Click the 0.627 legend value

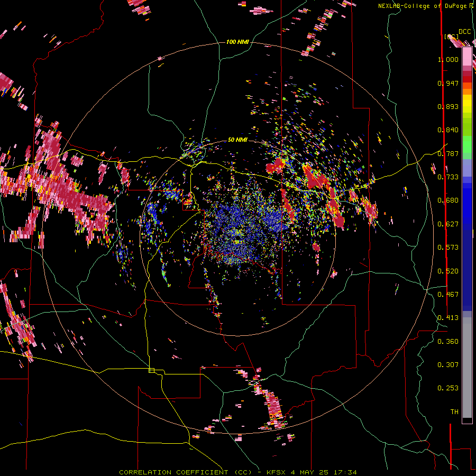coord(448,224)
